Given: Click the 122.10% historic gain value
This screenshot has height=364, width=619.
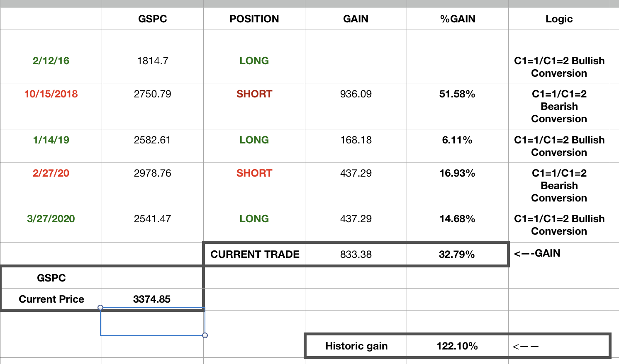Looking at the screenshot, I should tap(457, 346).
